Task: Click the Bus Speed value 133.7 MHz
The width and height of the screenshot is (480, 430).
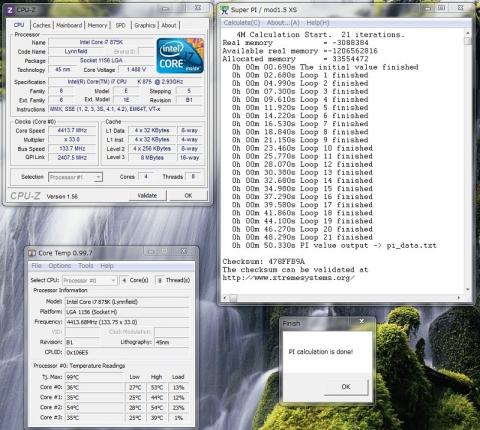Action: click(72, 149)
